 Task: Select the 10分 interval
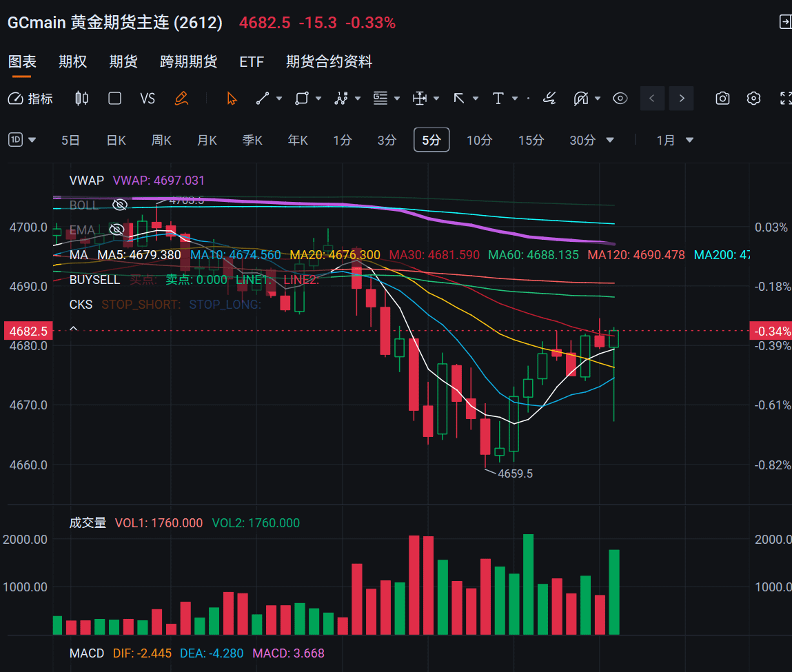[x=479, y=141]
